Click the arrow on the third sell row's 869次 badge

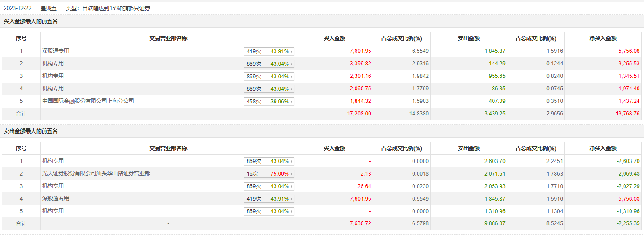[x=292, y=186]
